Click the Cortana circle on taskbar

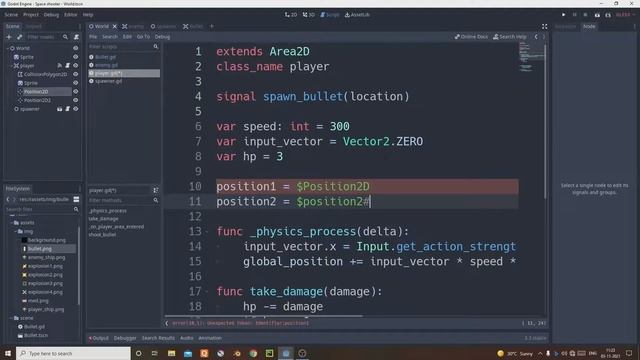[x=138, y=353]
